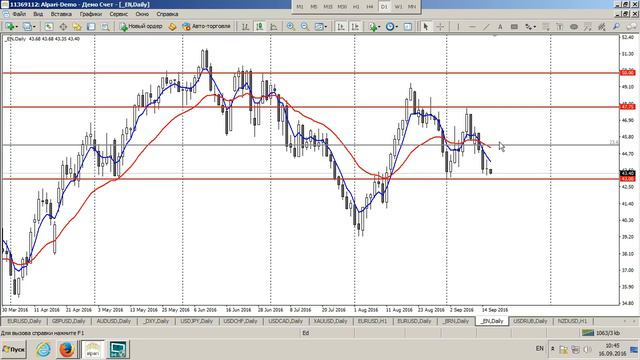Image resolution: width=640 pixels, height=360 pixels.
Task: Toggle the Авто-торговля button
Action: click(207, 27)
